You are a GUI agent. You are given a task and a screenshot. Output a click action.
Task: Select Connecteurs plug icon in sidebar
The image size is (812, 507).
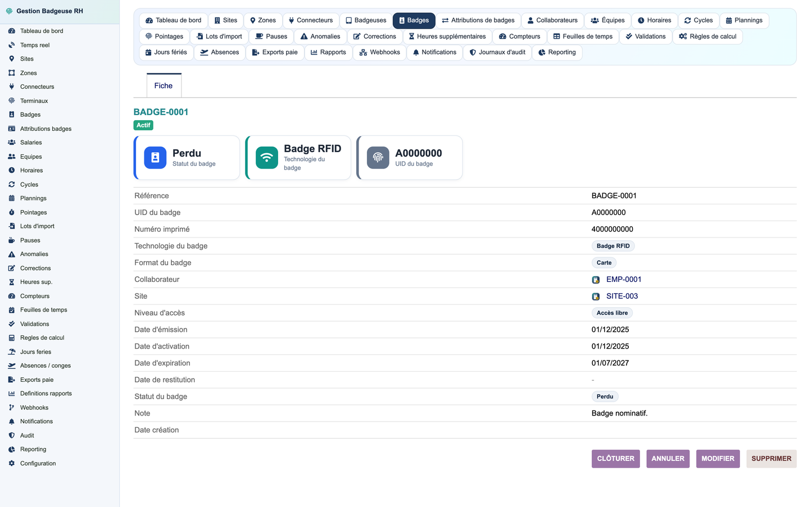coord(11,86)
